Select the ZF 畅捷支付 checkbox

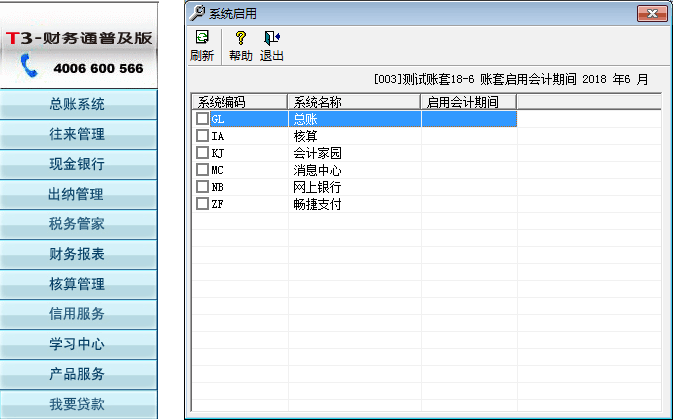tap(202, 203)
